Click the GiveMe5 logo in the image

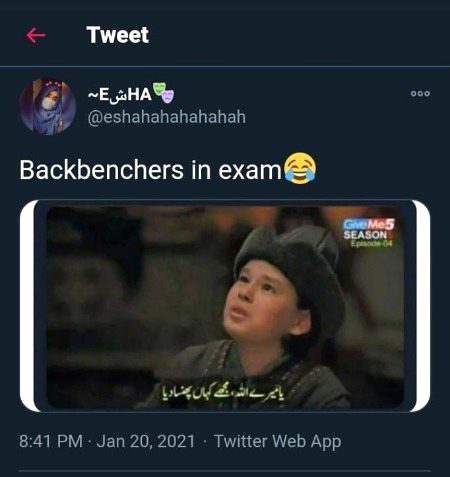pos(369,224)
